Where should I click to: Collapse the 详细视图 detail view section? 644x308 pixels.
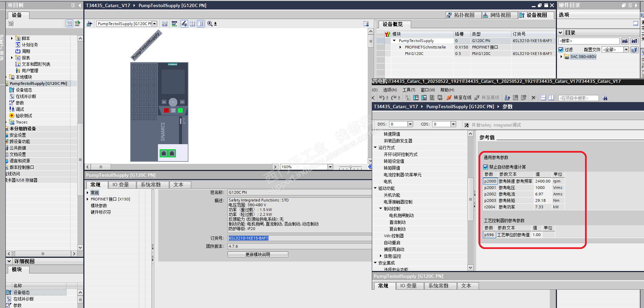[x=9, y=261]
